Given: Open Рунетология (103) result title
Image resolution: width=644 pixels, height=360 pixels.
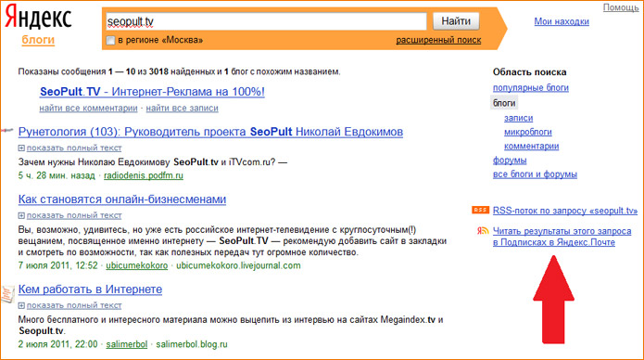Looking at the screenshot, I should coord(210,132).
